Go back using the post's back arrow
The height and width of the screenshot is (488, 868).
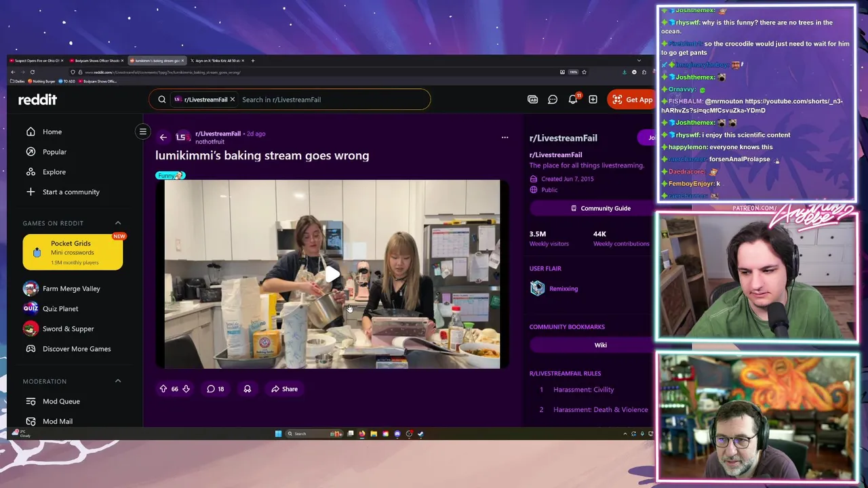[x=163, y=138]
